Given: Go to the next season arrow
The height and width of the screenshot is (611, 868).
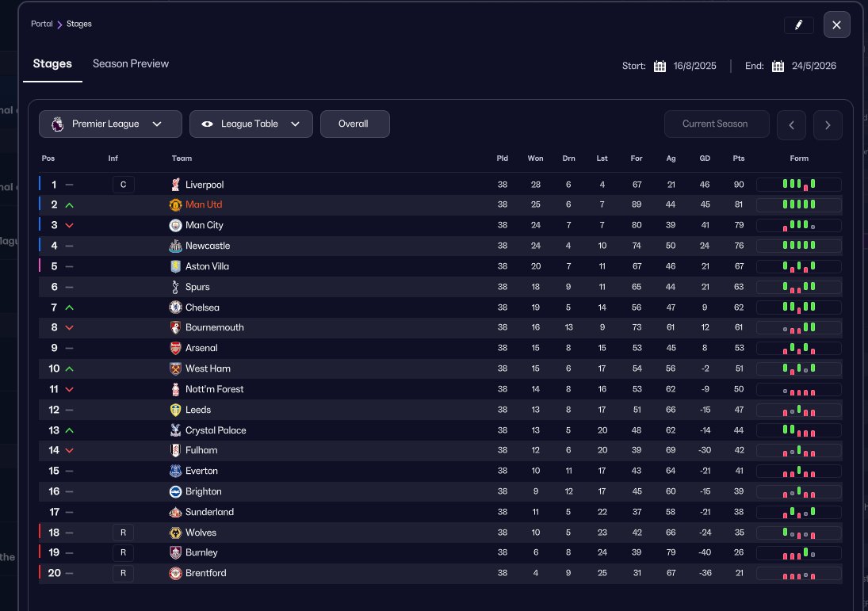Looking at the screenshot, I should tap(828, 125).
